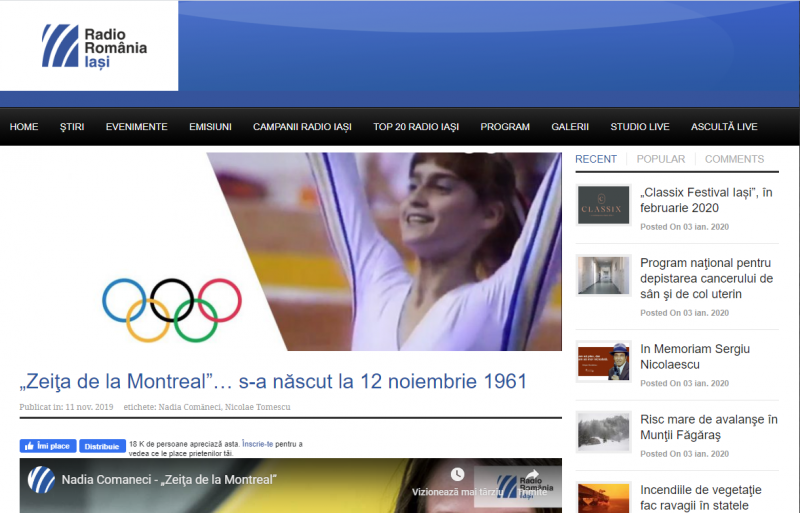Click the Nadia Comăneci Olympic banner image
Image resolution: width=800 pixels, height=513 pixels.
click(x=290, y=252)
